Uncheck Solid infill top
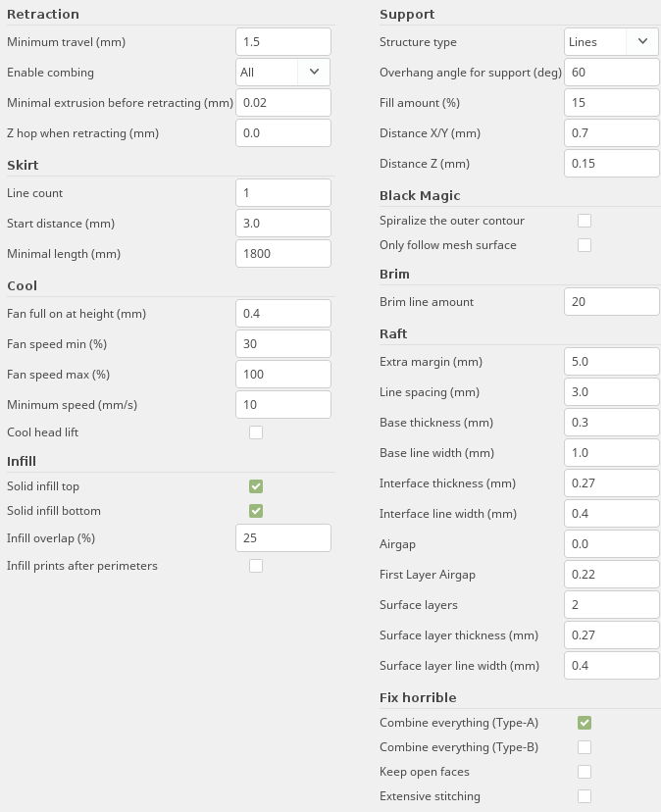This screenshot has height=812, width=661. click(256, 486)
